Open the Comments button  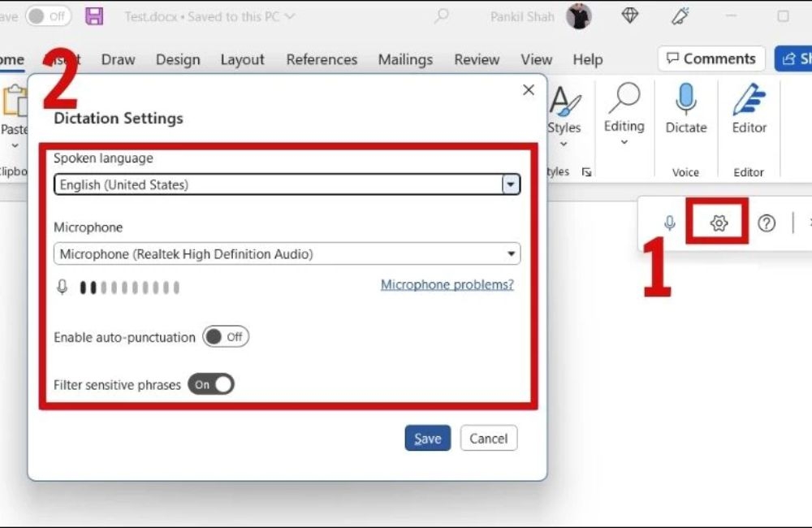click(x=711, y=58)
